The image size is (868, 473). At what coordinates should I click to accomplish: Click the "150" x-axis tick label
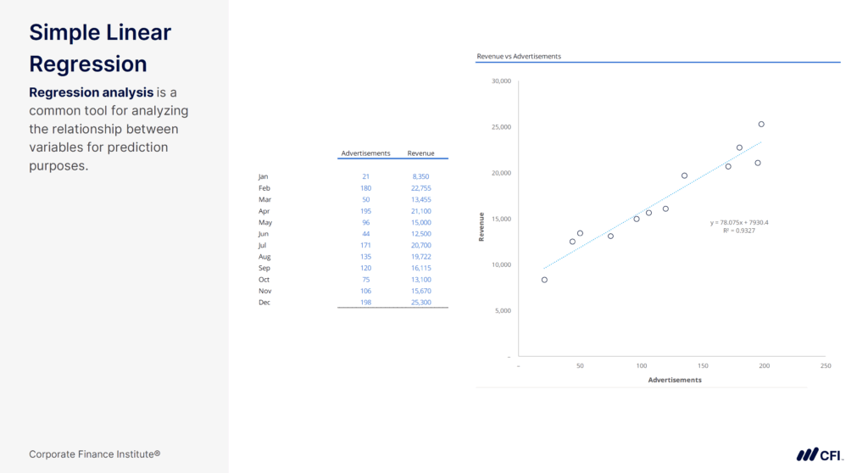click(703, 365)
